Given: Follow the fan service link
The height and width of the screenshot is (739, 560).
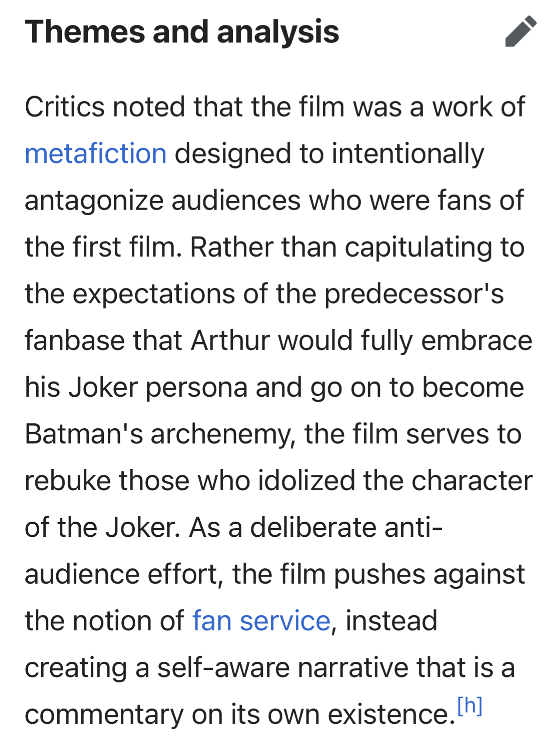Looking at the screenshot, I should (261, 621).
